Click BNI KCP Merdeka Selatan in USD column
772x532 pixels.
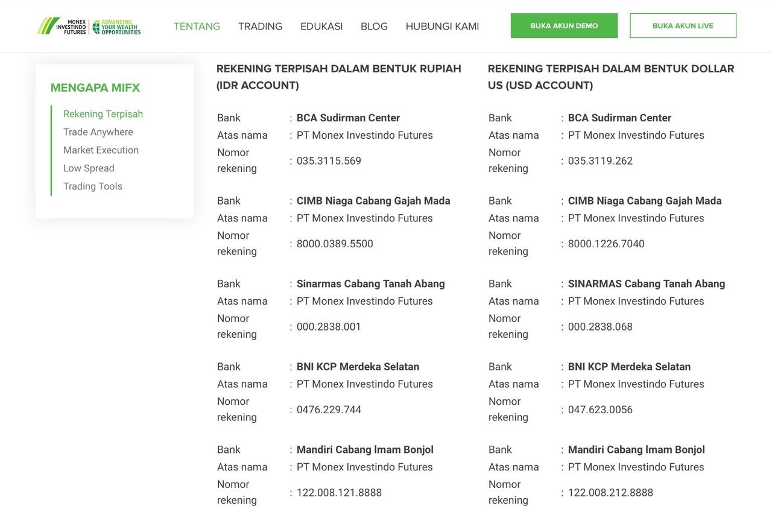click(x=629, y=367)
